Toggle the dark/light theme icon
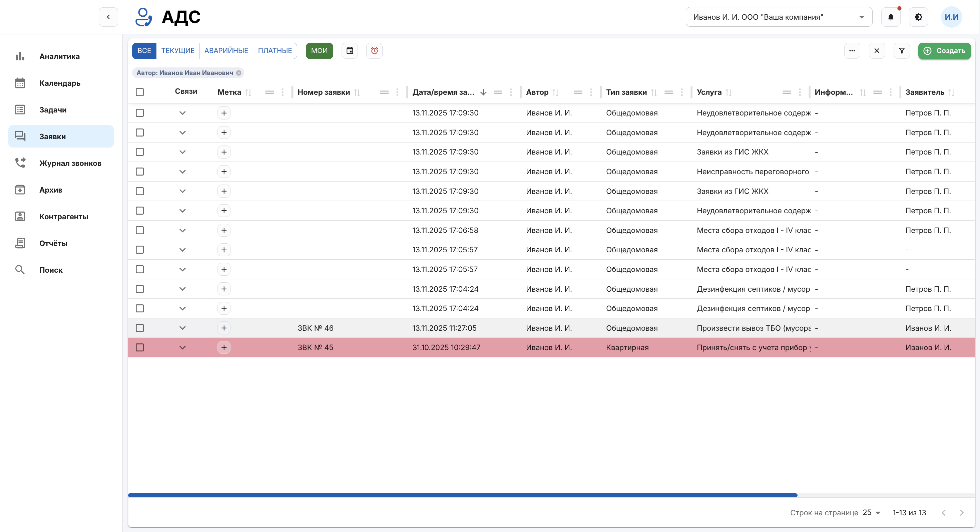Viewport: 980px width, 532px height. click(x=918, y=17)
